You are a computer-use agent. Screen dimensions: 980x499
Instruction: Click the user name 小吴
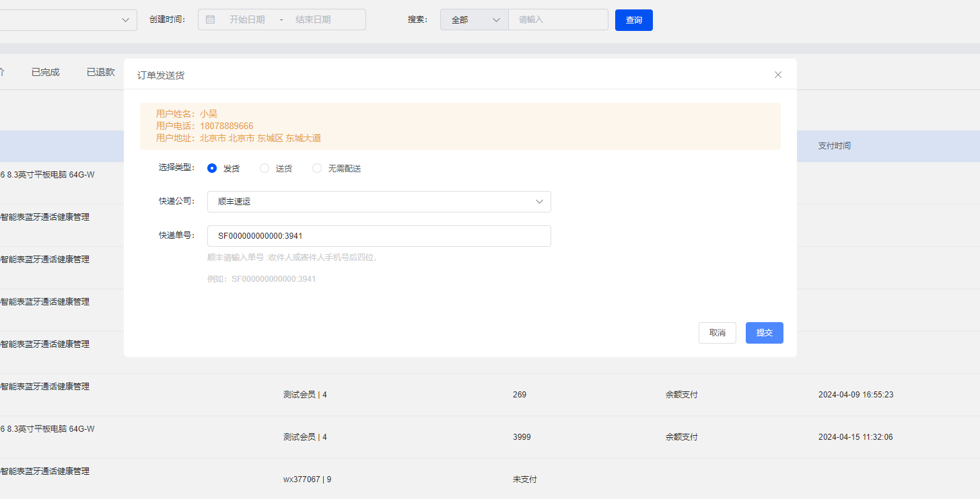pyautogui.click(x=209, y=114)
